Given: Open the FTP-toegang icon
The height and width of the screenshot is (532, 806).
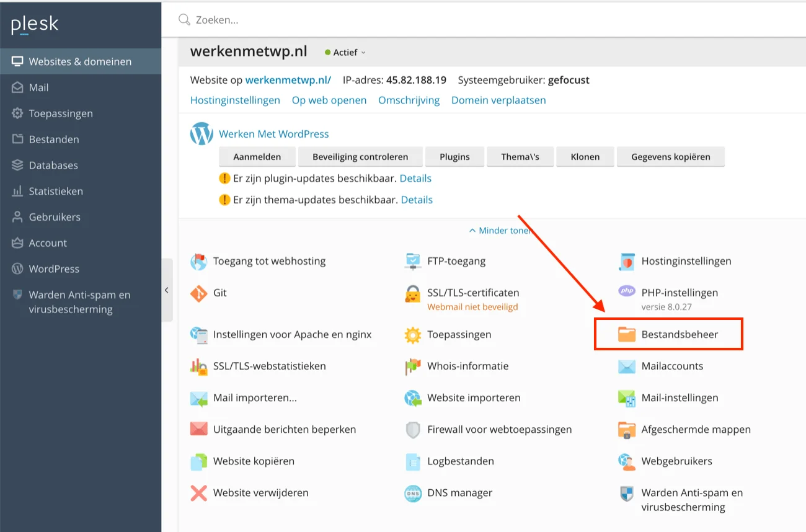Looking at the screenshot, I should [x=412, y=262].
